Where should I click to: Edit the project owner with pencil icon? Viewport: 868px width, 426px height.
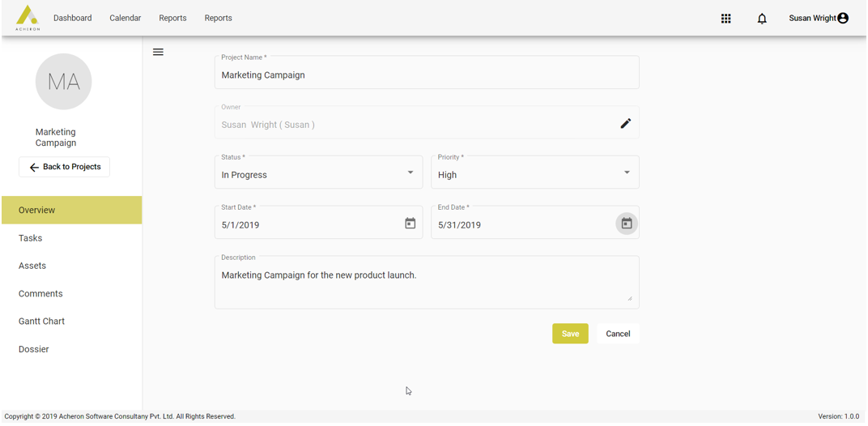[625, 124]
